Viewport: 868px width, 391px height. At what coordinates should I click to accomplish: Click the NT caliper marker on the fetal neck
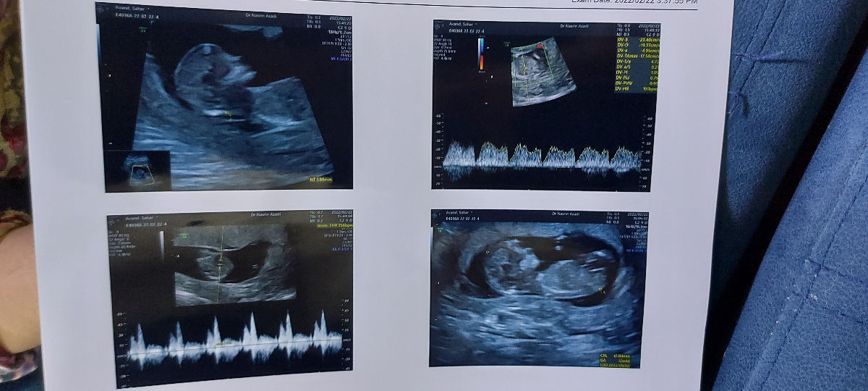229,113
